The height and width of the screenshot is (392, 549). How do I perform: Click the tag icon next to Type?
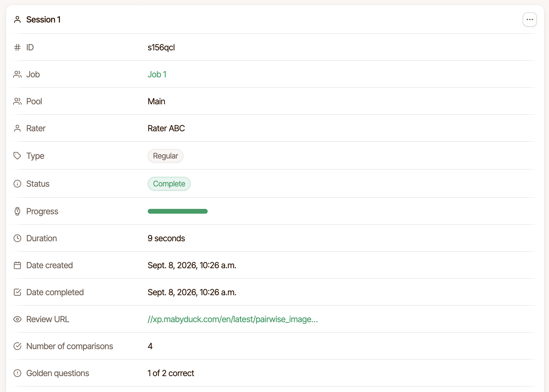tap(17, 156)
